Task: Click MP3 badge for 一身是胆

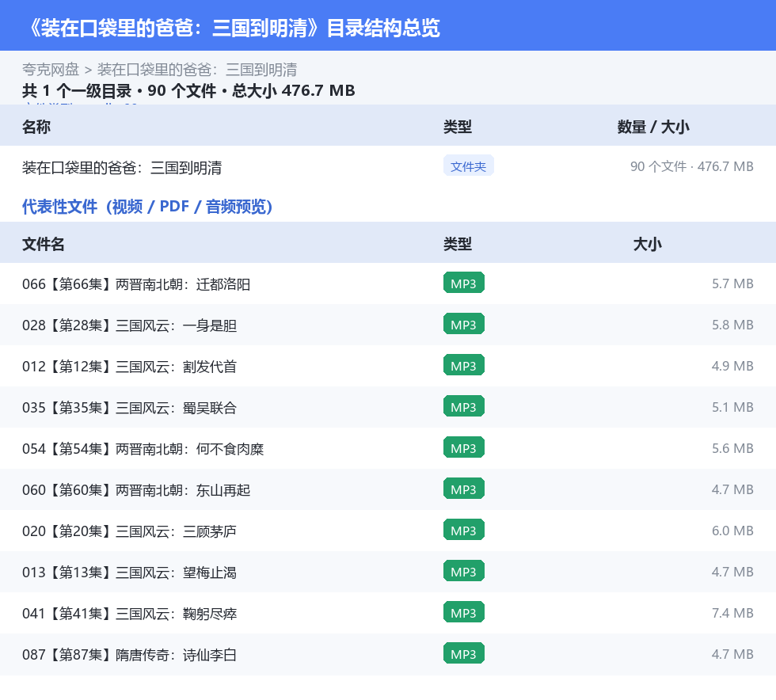Action: 464,324
